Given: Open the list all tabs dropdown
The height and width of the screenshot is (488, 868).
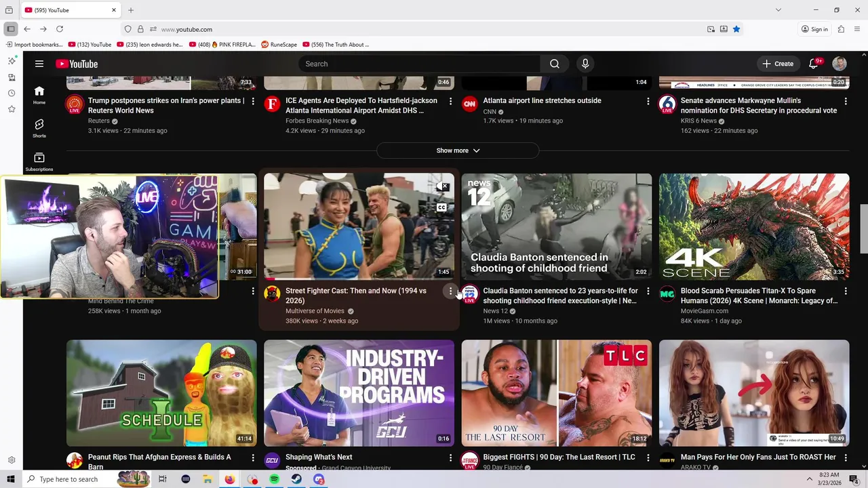Looking at the screenshot, I should coord(778,10).
